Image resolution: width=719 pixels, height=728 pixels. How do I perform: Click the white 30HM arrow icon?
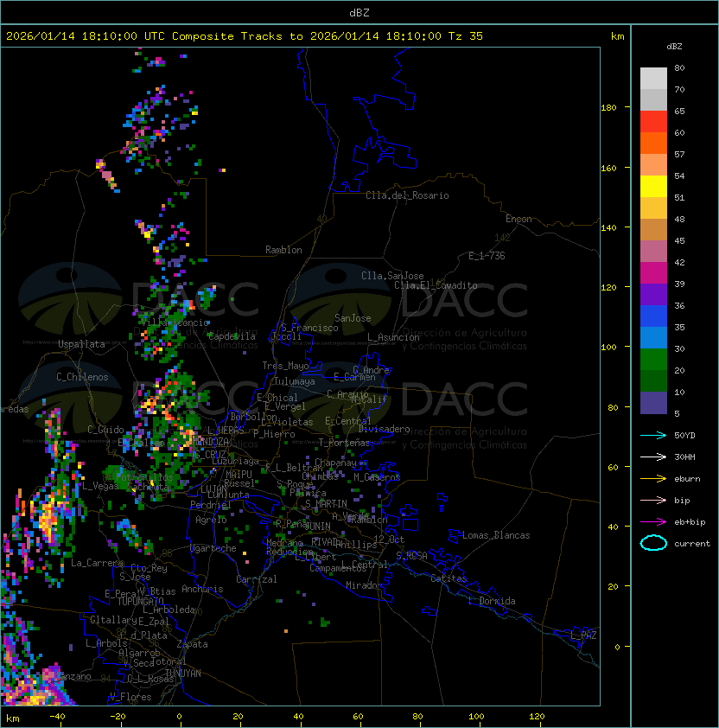[x=653, y=457]
